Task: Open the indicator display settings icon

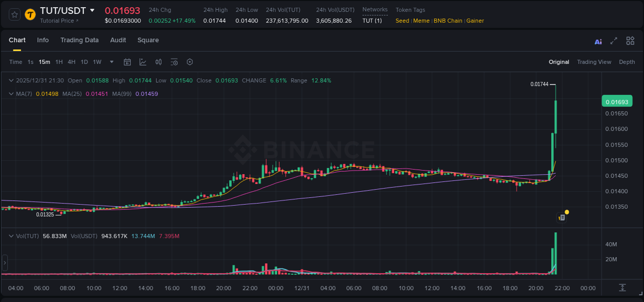Action: click(174, 62)
